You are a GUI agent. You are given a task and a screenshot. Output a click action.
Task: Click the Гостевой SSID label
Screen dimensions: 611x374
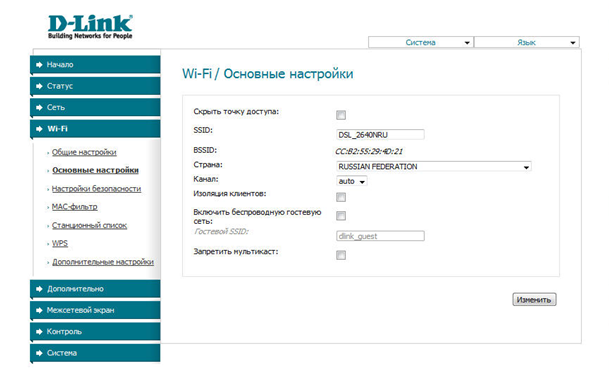[x=221, y=232]
